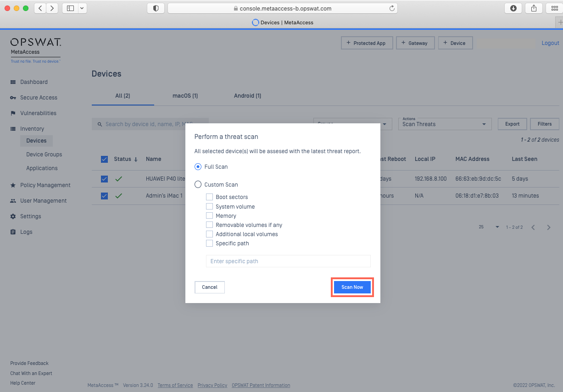This screenshot has height=392, width=563.
Task: Go forward with Safari forward arrow
Action: pyautogui.click(x=52, y=8)
